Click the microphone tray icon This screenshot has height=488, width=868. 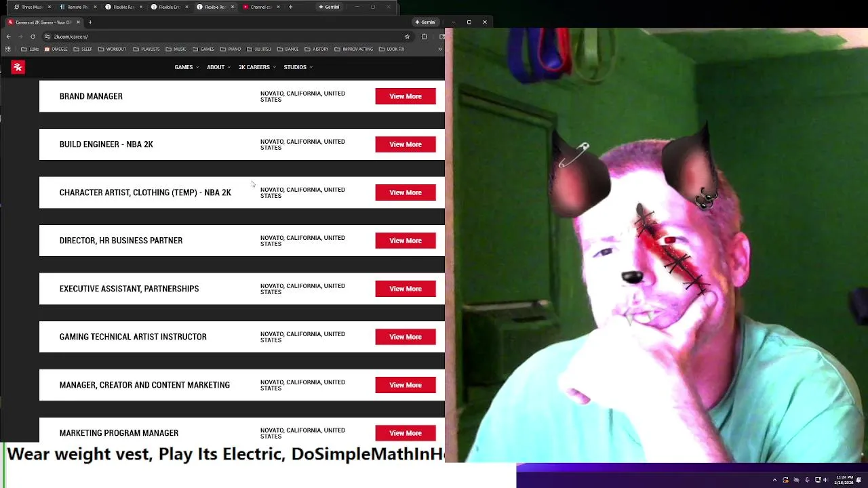(x=807, y=480)
